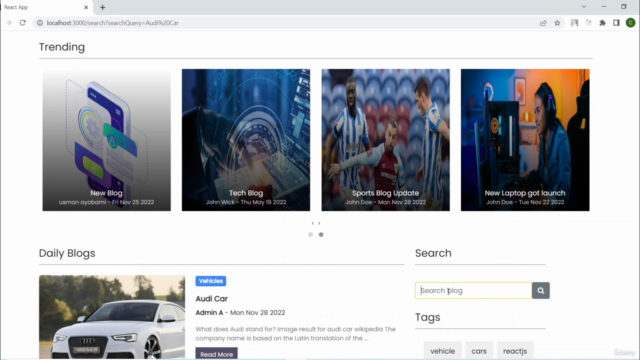Open the profile avatar icon
Image resolution: width=640 pixels, height=360 pixels.
coord(630,23)
